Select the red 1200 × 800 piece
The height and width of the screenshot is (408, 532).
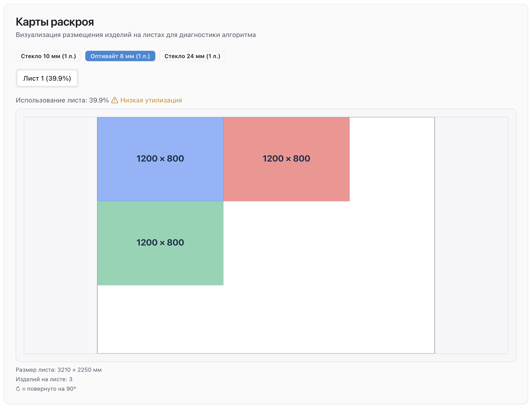286,159
